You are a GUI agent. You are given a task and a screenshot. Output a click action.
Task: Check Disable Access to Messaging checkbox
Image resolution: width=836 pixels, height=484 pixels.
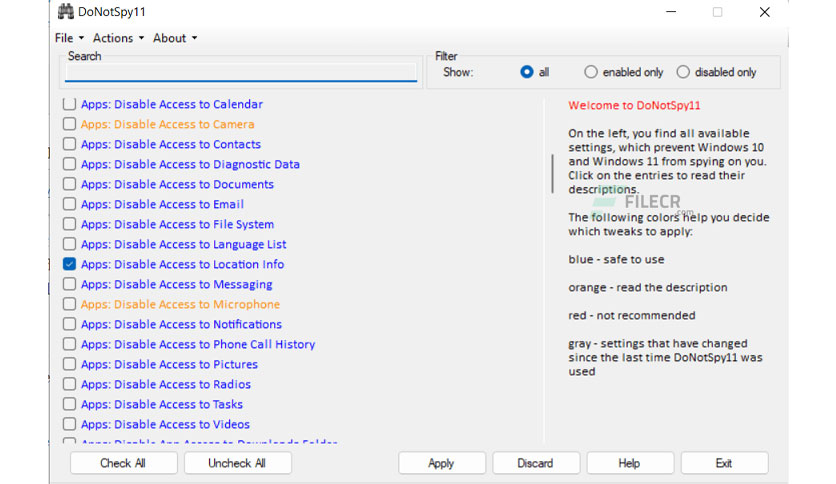click(x=69, y=284)
